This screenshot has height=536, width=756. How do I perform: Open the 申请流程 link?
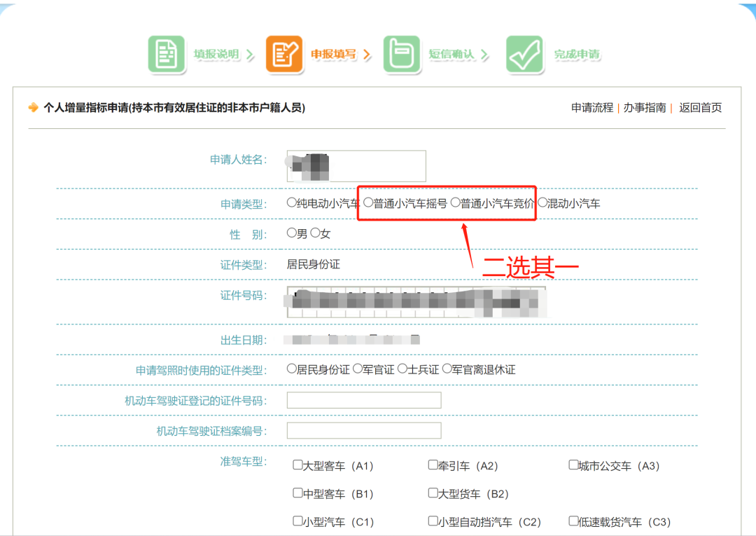tap(591, 108)
